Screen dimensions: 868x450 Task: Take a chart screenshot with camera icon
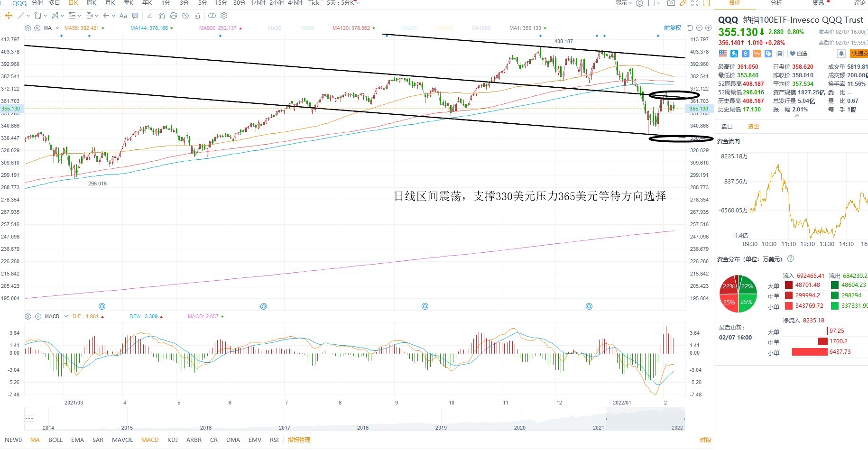(671, 3)
